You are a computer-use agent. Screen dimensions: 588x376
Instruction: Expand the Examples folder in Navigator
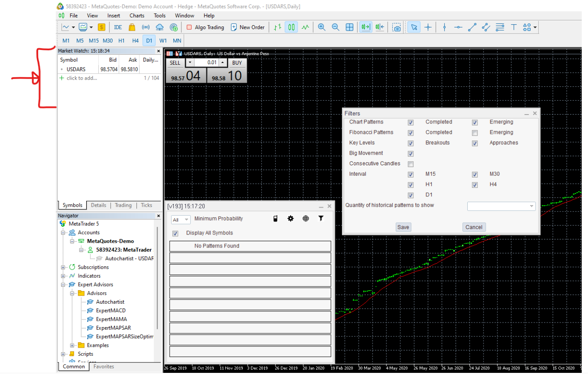click(72, 345)
